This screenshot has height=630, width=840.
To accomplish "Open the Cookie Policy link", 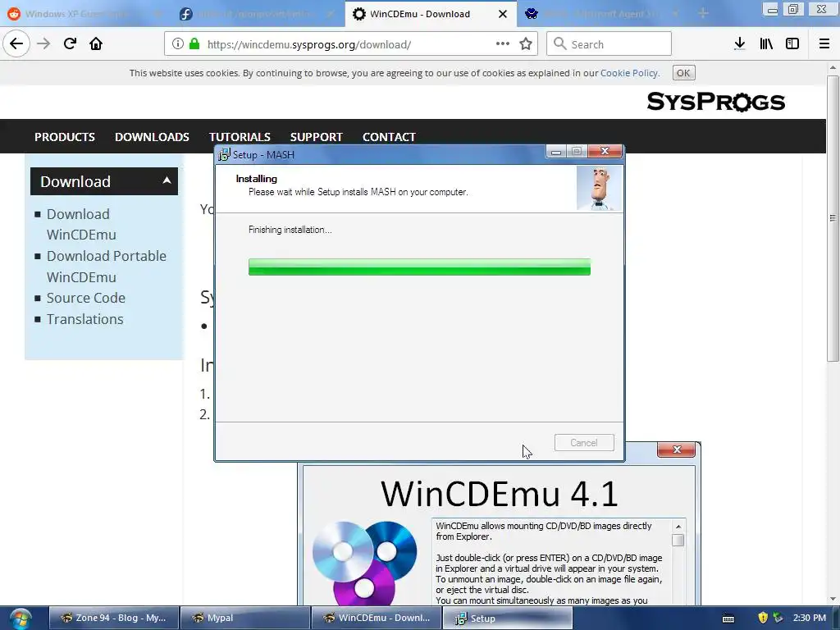I will coord(629,73).
